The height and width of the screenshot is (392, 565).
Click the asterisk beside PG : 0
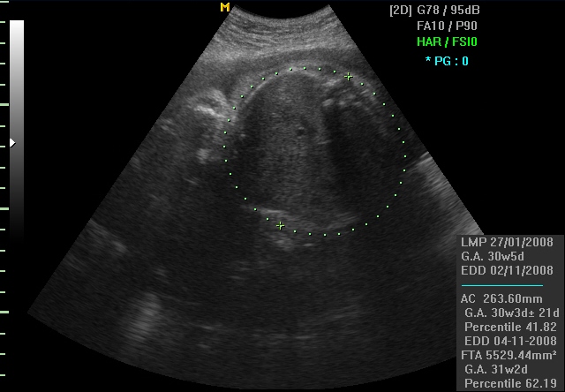428,61
